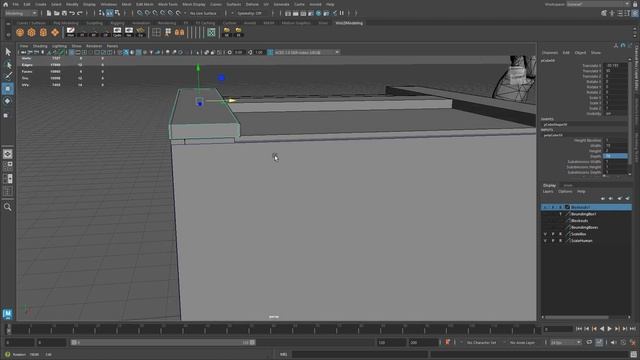Open the ACES view transform dropdown

[x=307, y=52]
